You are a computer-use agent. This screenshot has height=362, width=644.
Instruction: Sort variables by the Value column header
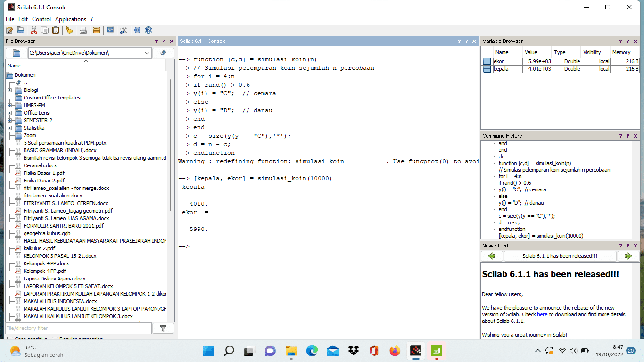(537, 52)
